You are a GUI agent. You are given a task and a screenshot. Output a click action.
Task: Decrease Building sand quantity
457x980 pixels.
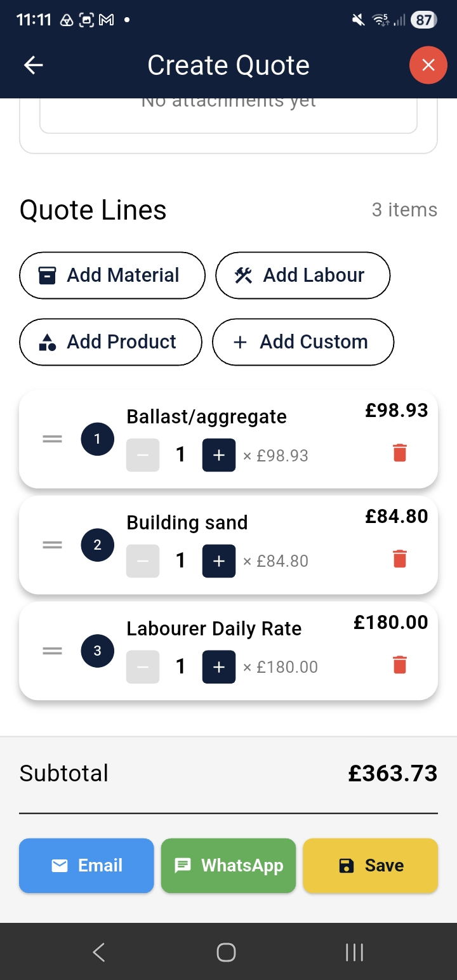pyautogui.click(x=143, y=561)
